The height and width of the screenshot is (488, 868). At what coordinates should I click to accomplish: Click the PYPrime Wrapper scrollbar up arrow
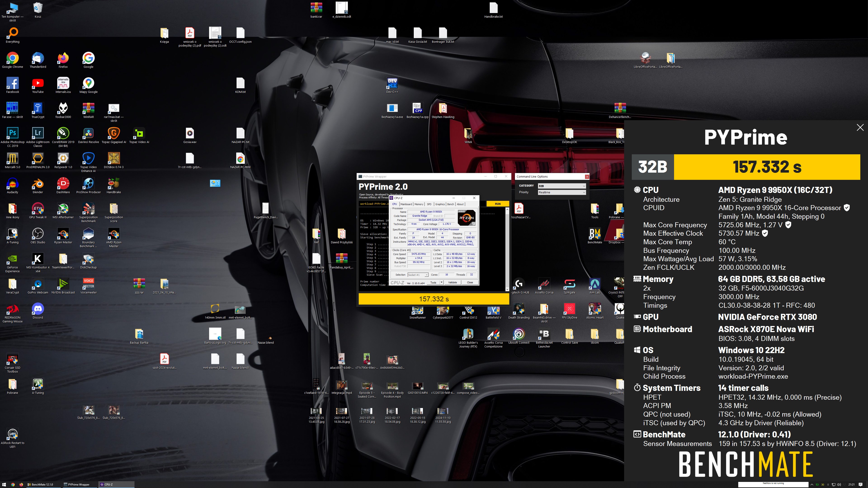tap(507, 209)
